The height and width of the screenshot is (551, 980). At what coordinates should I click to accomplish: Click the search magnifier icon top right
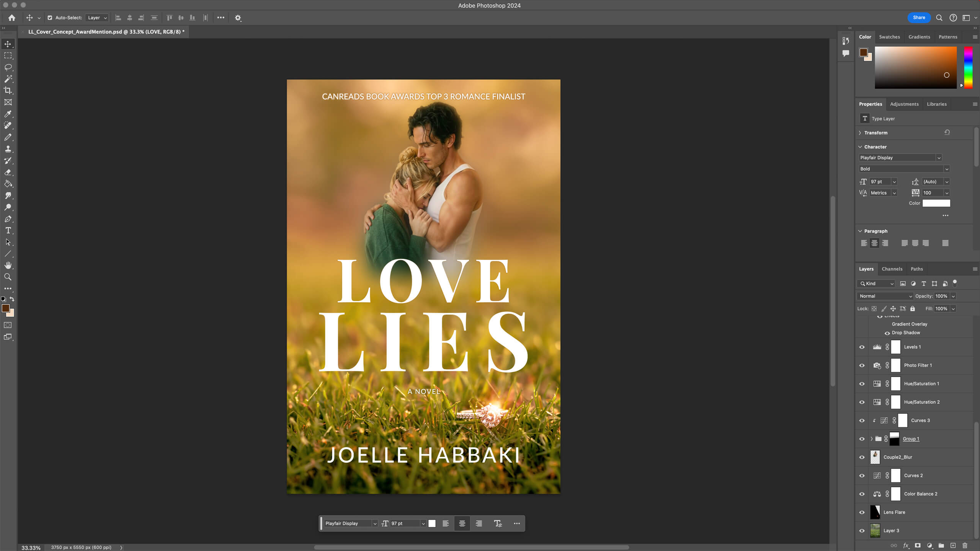pyautogui.click(x=939, y=18)
